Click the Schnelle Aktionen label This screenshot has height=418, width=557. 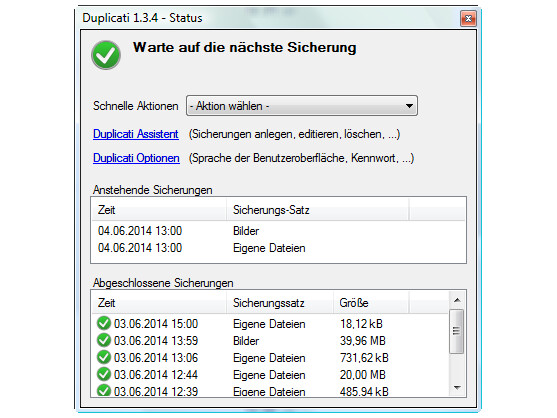(135, 106)
